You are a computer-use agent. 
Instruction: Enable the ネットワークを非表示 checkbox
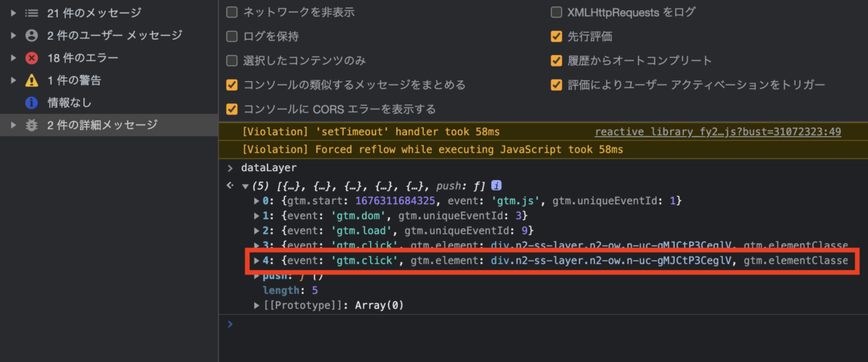pyautogui.click(x=231, y=12)
